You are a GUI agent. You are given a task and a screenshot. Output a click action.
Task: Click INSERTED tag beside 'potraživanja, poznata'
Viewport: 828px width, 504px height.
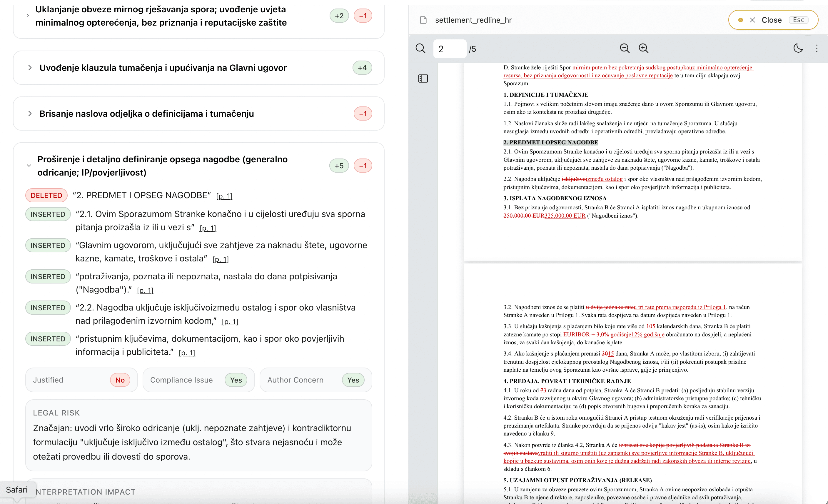pyautogui.click(x=48, y=277)
